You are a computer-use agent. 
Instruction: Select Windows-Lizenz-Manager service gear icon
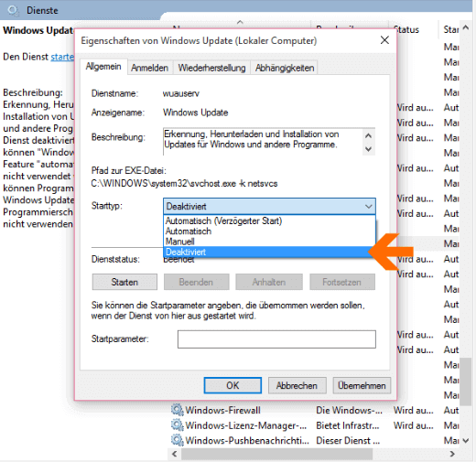177,425
